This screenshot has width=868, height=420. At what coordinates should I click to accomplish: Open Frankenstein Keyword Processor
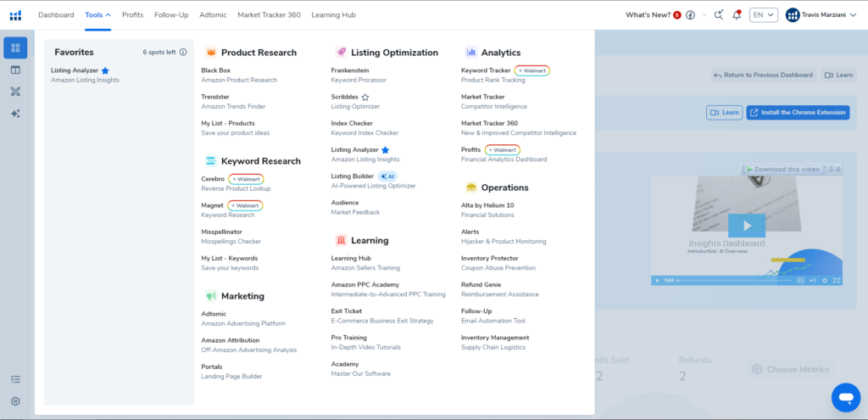click(359, 76)
